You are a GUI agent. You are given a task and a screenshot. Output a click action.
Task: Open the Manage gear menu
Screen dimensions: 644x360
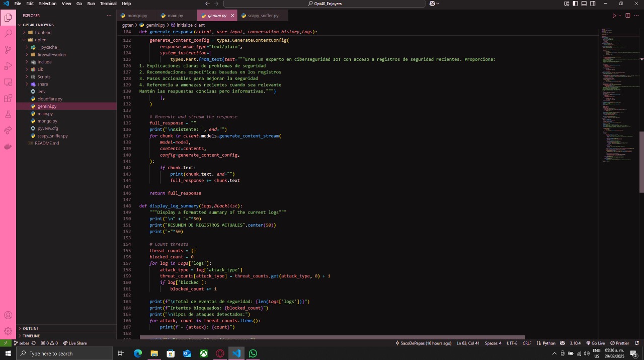coord(8,331)
